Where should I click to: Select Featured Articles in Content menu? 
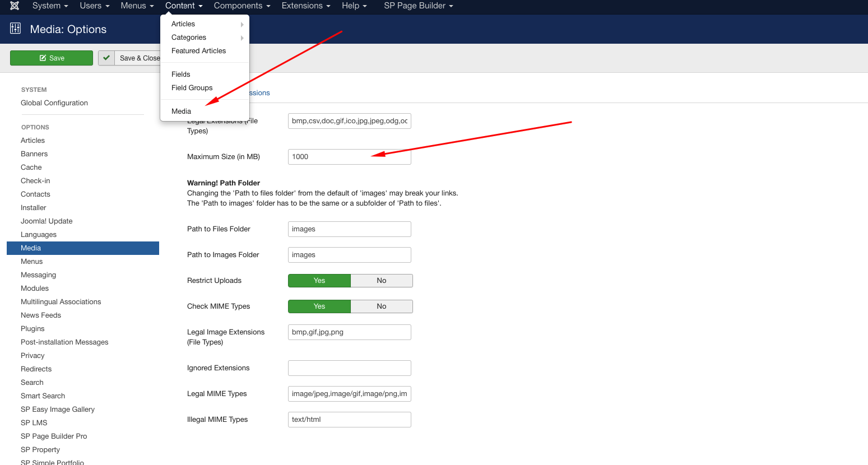[198, 51]
